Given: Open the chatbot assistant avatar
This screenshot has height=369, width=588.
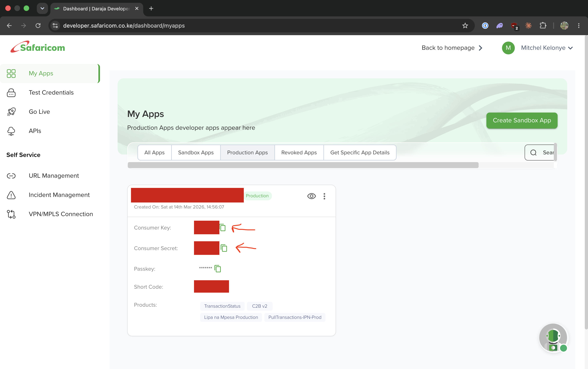Looking at the screenshot, I should point(553,338).
